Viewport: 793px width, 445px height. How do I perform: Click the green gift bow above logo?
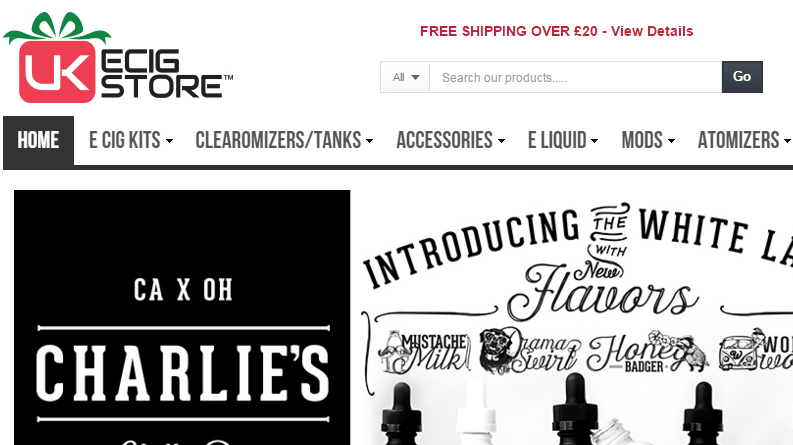57,28
